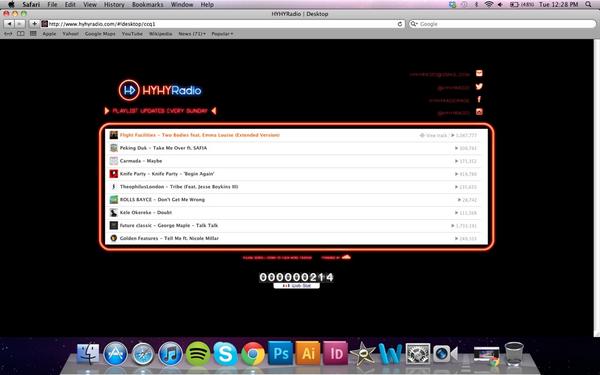Click Flight Facilities track album thumbnail
Image resolution: width=600 pixels, height=375 pixels.
(114, 135)
